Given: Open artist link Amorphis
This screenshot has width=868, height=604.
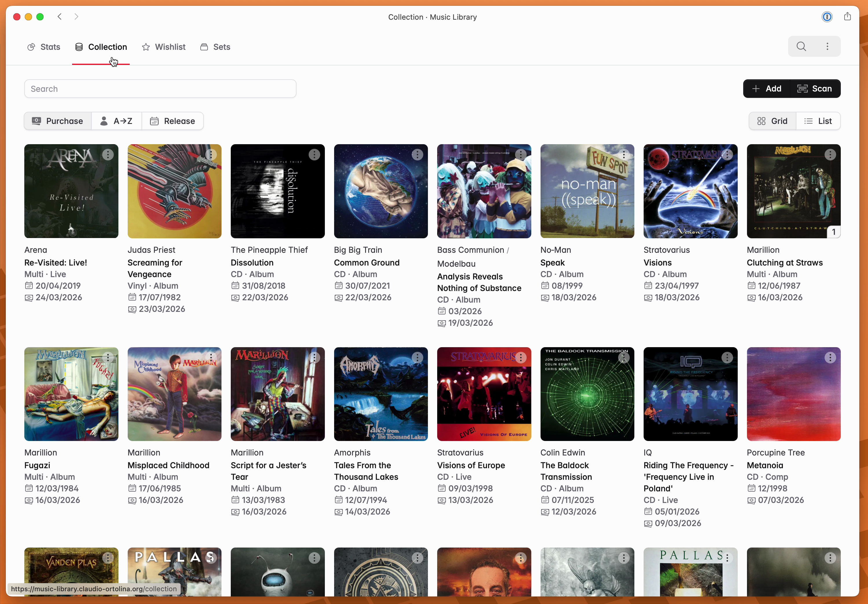Looking at the screenshot, I should tap(352, 453).
